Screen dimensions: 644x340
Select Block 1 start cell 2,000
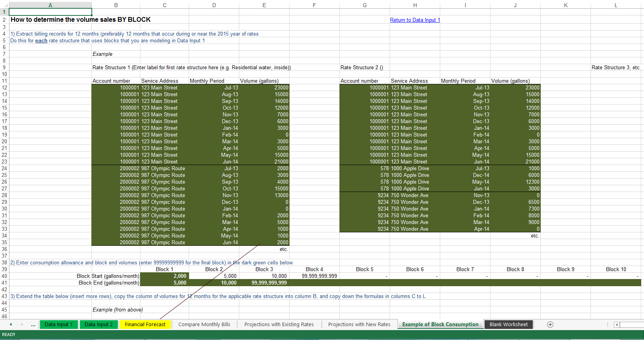(x=165, y=276)
